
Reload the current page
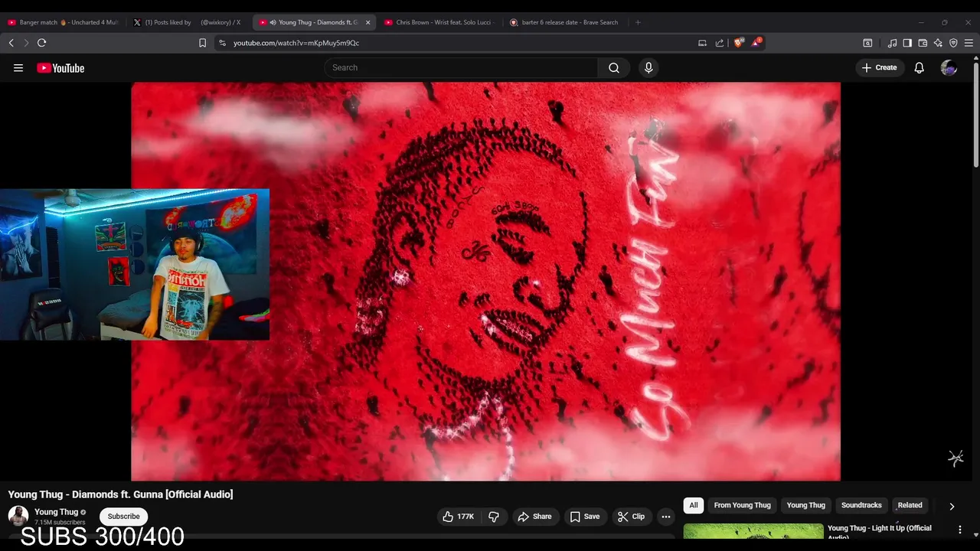click(41, 43)
